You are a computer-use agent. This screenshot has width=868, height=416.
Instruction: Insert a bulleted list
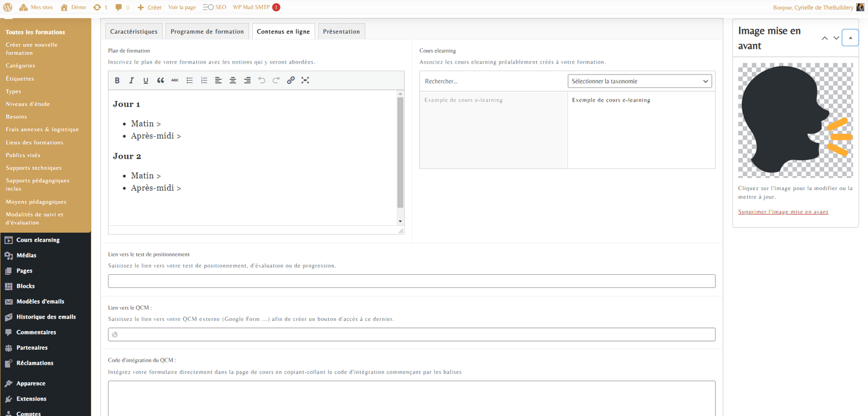[x=189, y=80]
